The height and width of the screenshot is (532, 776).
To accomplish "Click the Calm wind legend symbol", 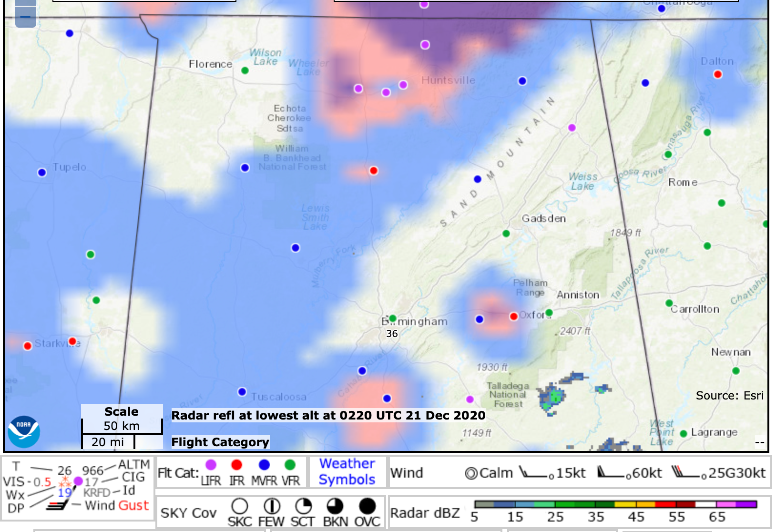I will pos(471,473).
